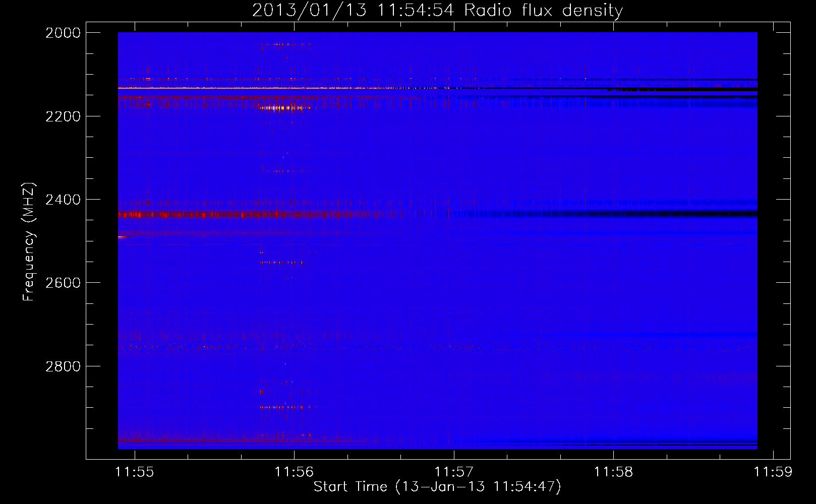Click the 11:58 time tick label
The image size is (816, 504).
pos(613,472)
